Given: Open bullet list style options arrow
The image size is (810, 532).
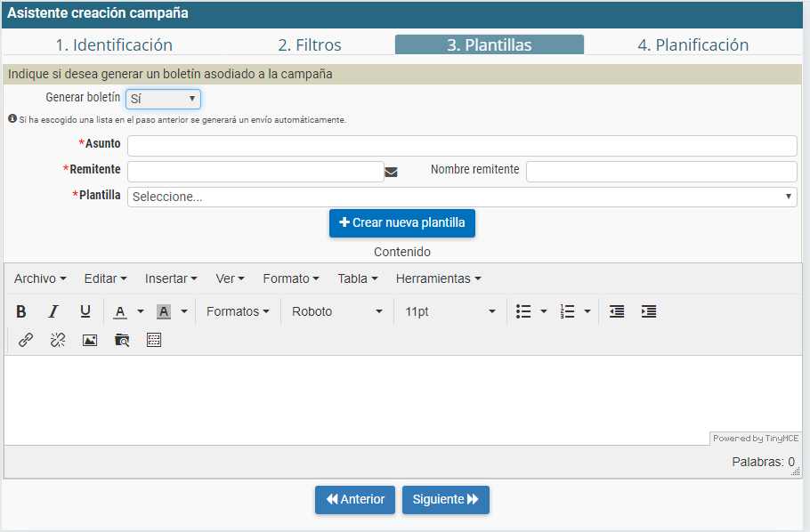Looking at the screenshot, I should point(544,311).
